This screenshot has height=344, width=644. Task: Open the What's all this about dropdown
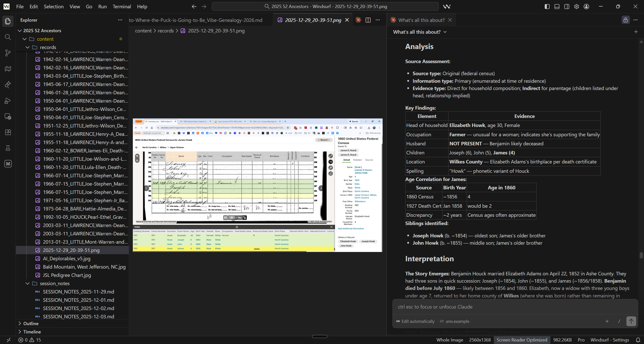click(x=420, y=32)
